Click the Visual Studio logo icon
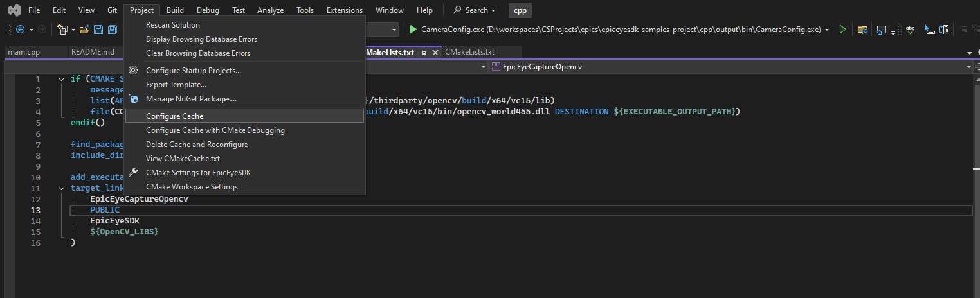 coord(13,10)
